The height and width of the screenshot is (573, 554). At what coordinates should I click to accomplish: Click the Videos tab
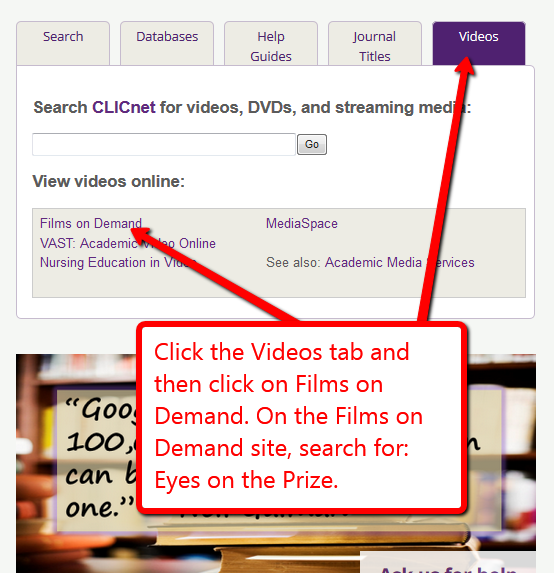click(479, 43)
